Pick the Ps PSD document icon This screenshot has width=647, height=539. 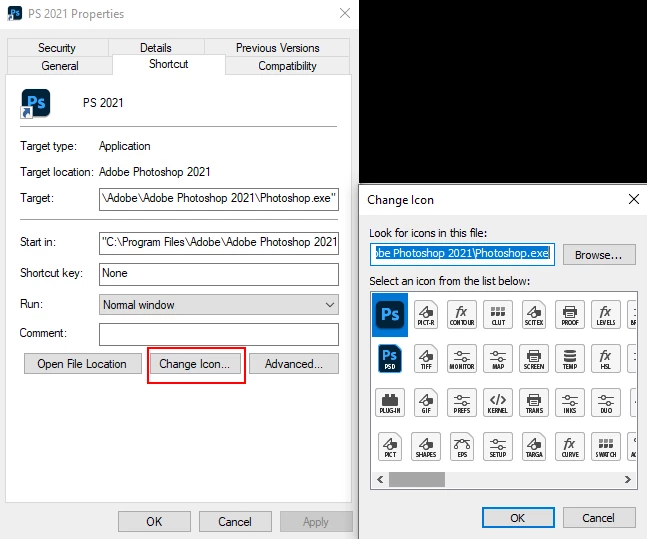(390, 358)
